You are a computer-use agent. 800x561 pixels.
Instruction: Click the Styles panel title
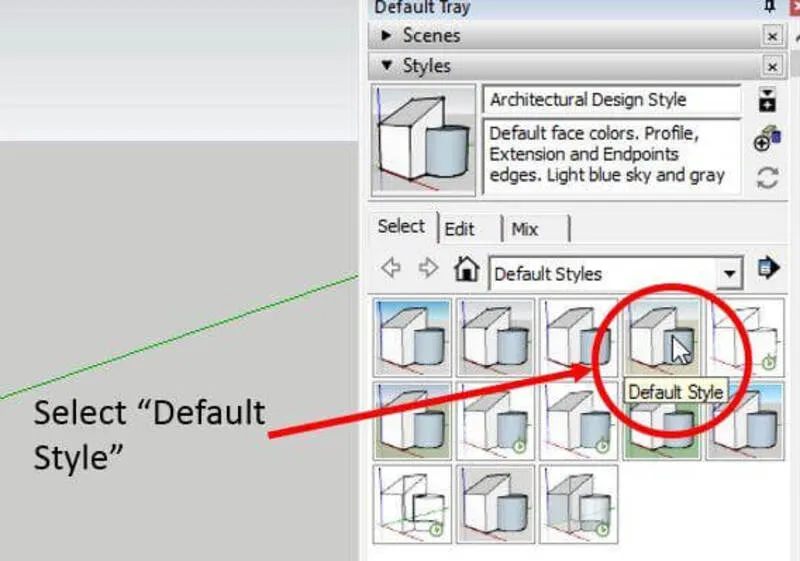pos(427,66)
